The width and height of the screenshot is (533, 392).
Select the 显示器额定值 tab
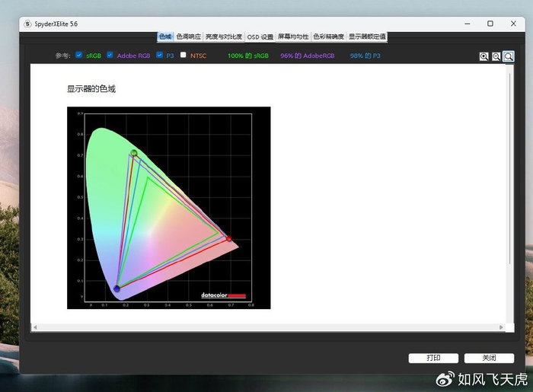(x=368, y=37)
